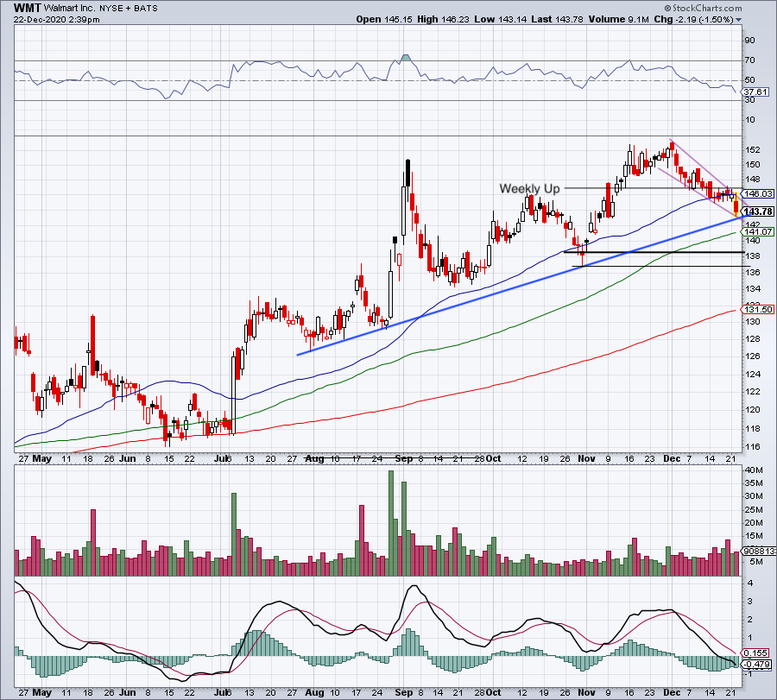Click the green moving average tag 141.07
777x700 pixels.
pos(758,231)
